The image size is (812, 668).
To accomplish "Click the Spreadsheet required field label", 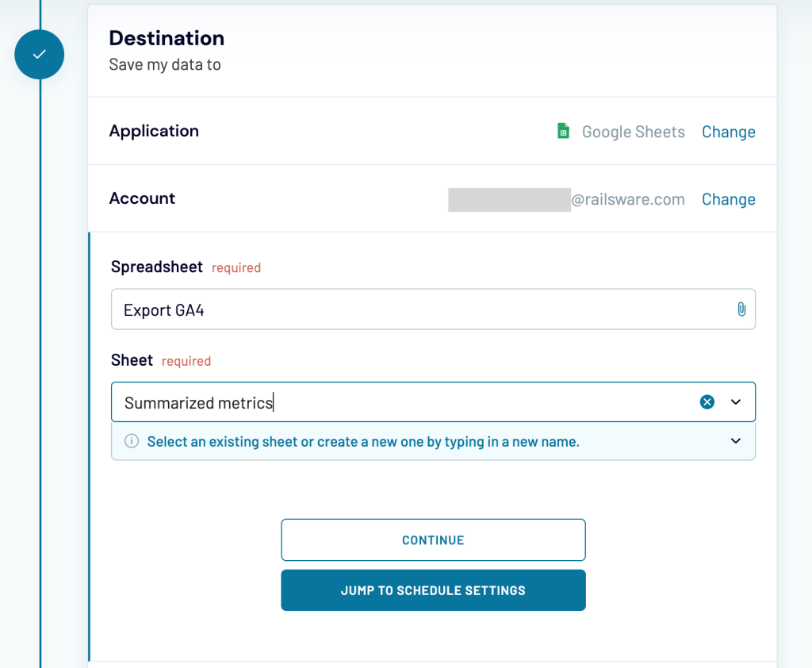I will pyautogui.click(x=157, y=267).
